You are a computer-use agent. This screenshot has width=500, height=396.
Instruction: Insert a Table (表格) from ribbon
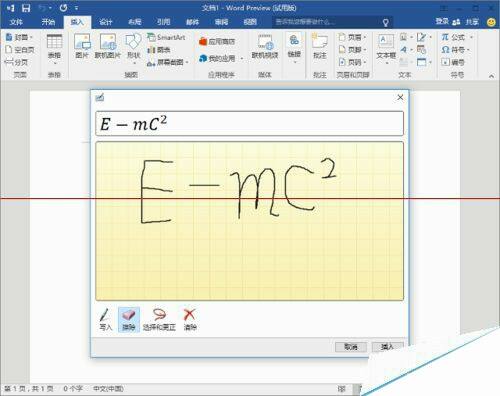pyautogui.click(x=54, y=50)
